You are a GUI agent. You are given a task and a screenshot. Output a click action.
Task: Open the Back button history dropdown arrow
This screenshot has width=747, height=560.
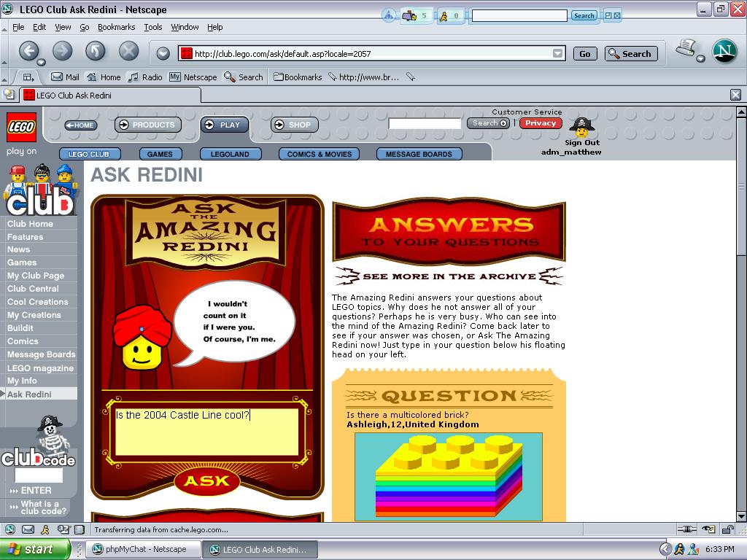(x=41, y=62)
